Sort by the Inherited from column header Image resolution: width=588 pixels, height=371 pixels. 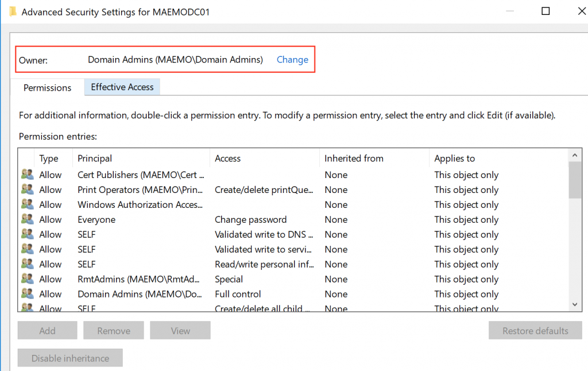(x=354, y=159)
